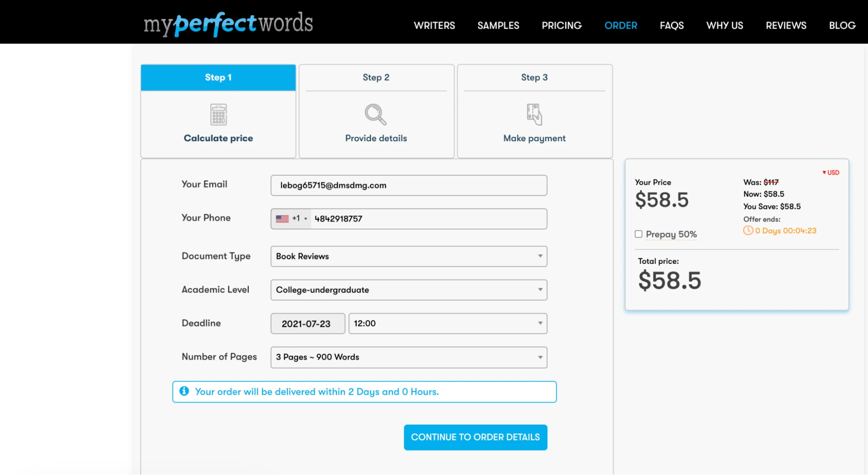868x475 pixels.
Task: Open the Document Type dropdown
Action: point(408,256)
